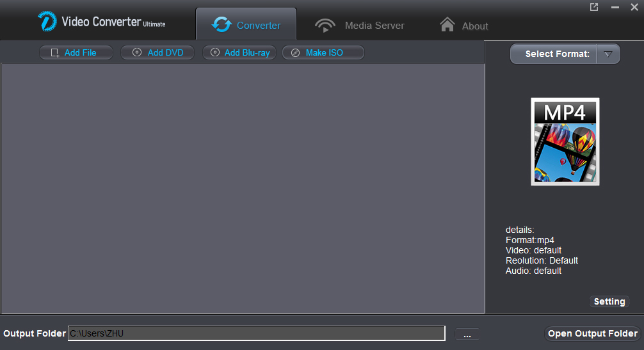Click Open Output Folder button
644x350 pixels.
click(x=593, y=333)
